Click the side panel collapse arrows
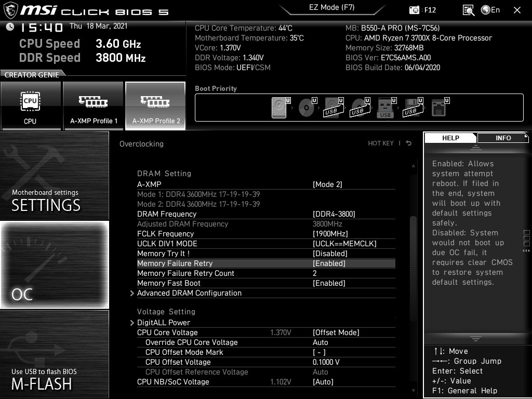Viewport: 532px width, 399px height. click(526, 251)
